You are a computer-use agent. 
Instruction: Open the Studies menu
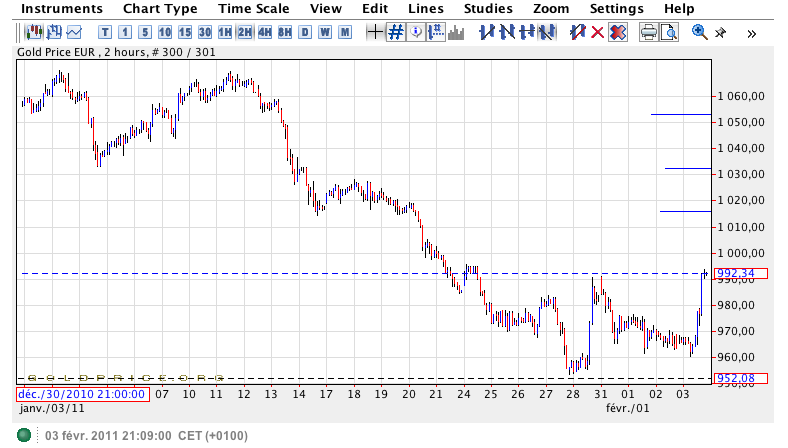click(488, 9)
